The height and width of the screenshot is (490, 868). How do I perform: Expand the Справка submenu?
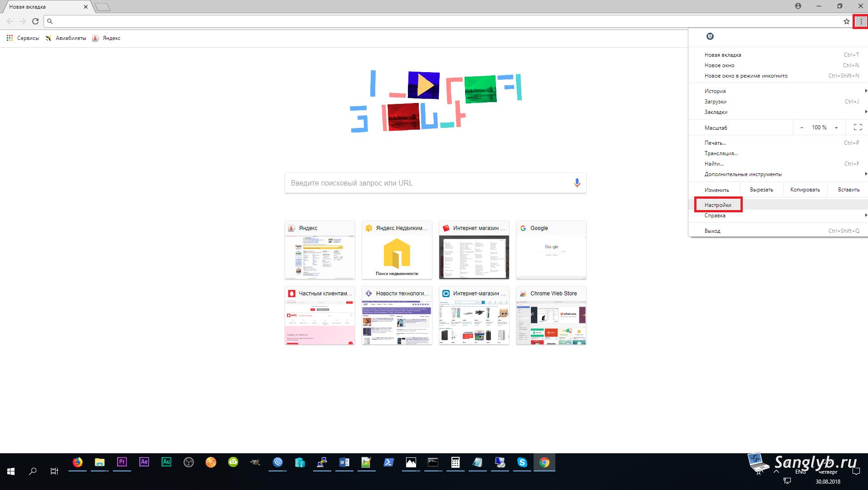point(778,216)
